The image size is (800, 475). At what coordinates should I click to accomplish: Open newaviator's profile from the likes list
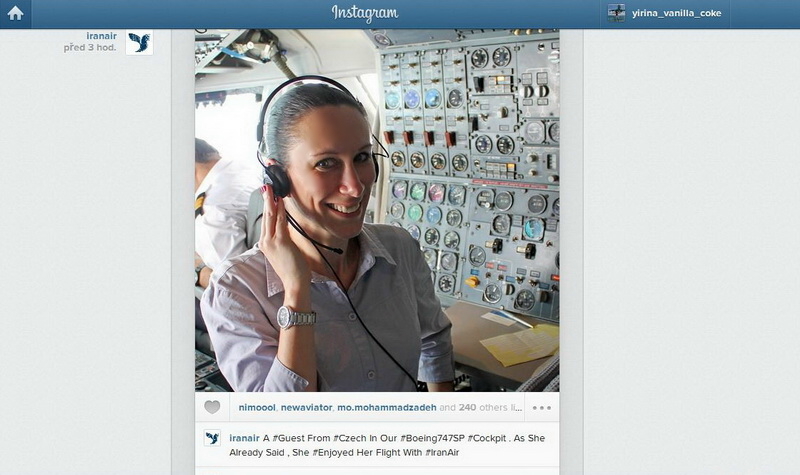307,407
